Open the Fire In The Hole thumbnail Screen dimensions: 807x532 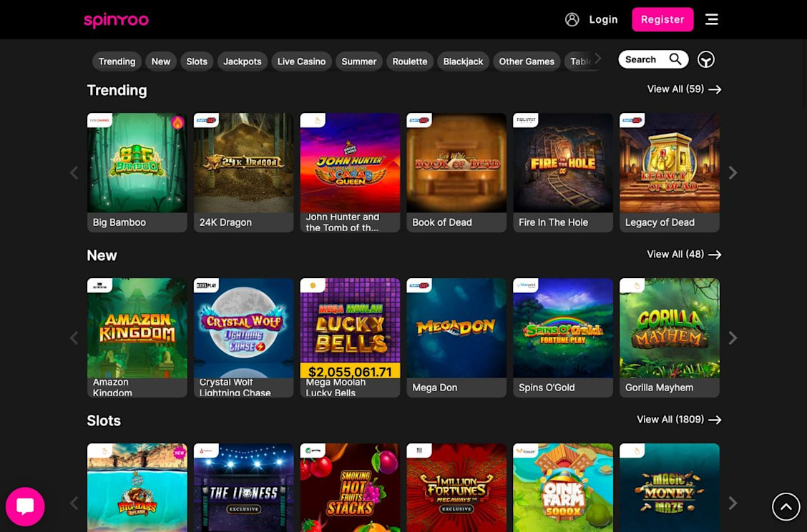click(563, 162)
